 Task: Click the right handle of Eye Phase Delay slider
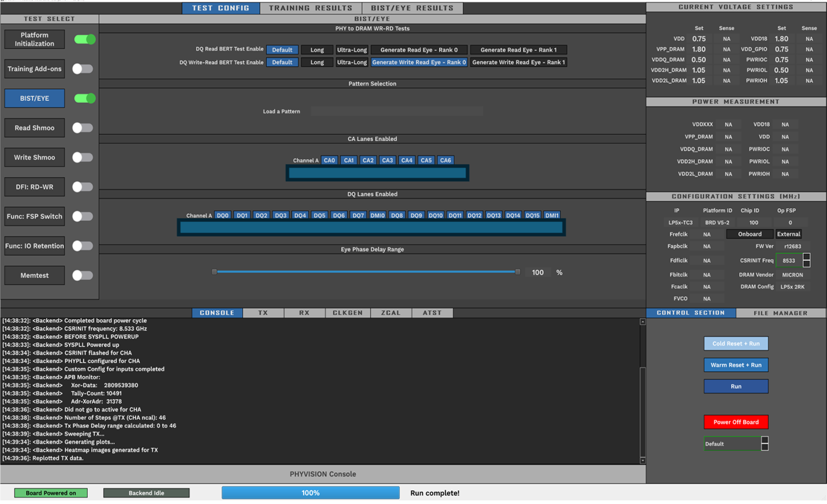pos(518,272)
